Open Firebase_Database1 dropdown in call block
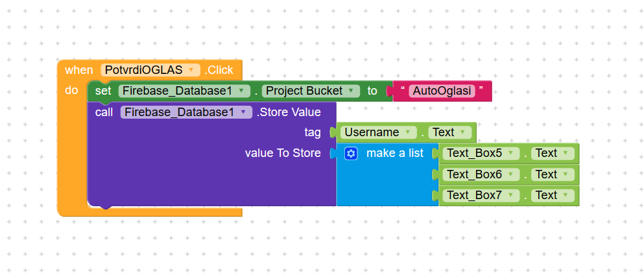The image size is (644, 273). (244, 112)
